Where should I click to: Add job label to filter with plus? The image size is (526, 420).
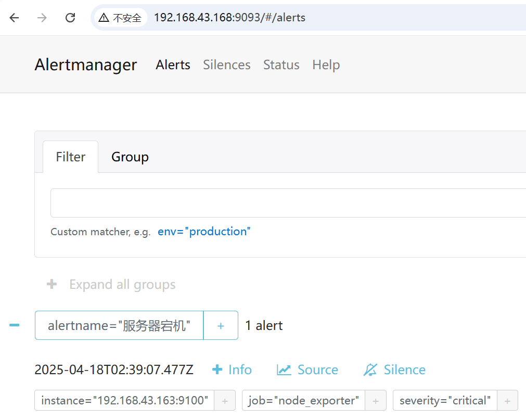[376, 400]
